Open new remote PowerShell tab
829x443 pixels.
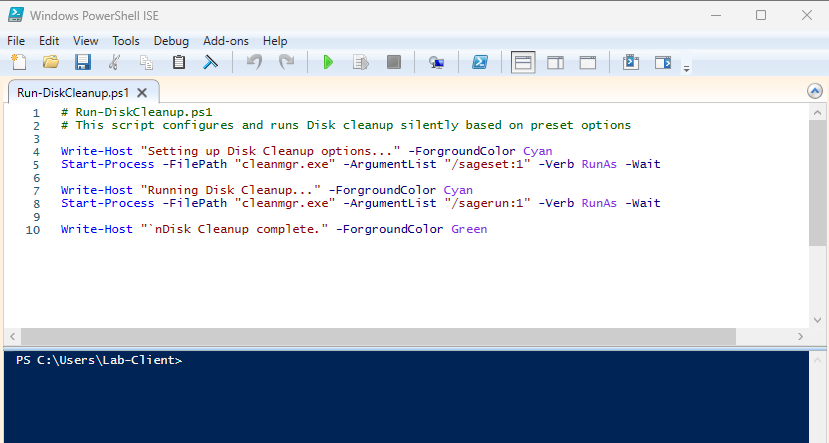pyautogui.click(x=436, y=62)
